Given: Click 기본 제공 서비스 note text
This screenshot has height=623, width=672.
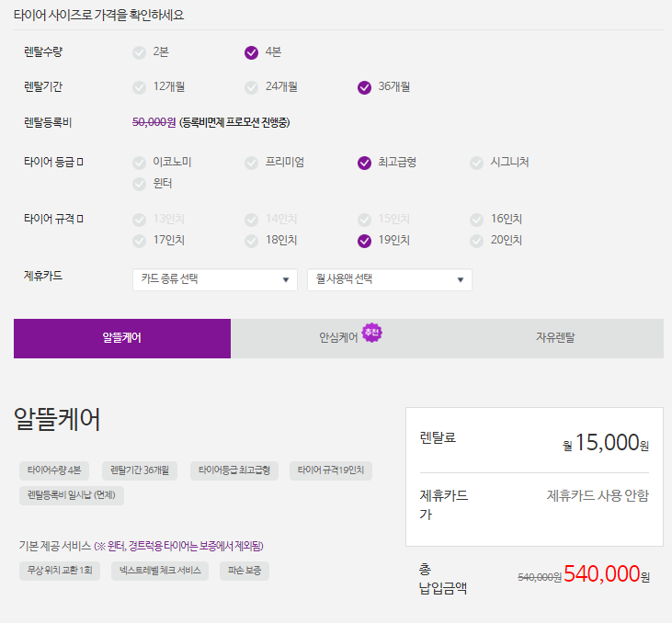Looking at the screenshot, I should click(141, 547).
